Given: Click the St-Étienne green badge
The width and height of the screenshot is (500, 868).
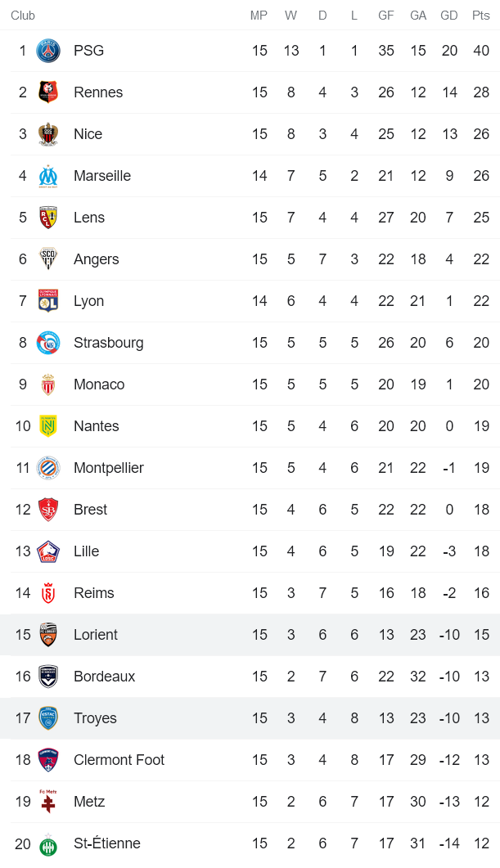Looking at the screenshot, I should [x=48, y=843].
